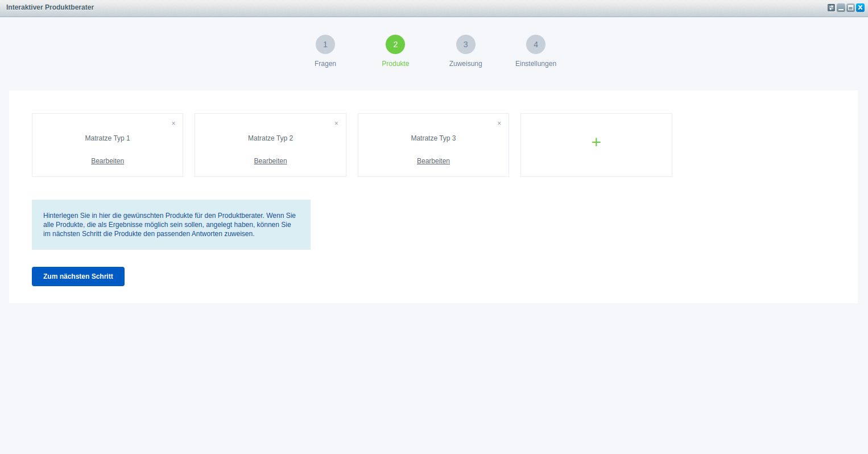Select the Matratze Typ 1 title text
Image resolution: width=868 pixels, height=454 pixels.
click(x=108, y=138)
